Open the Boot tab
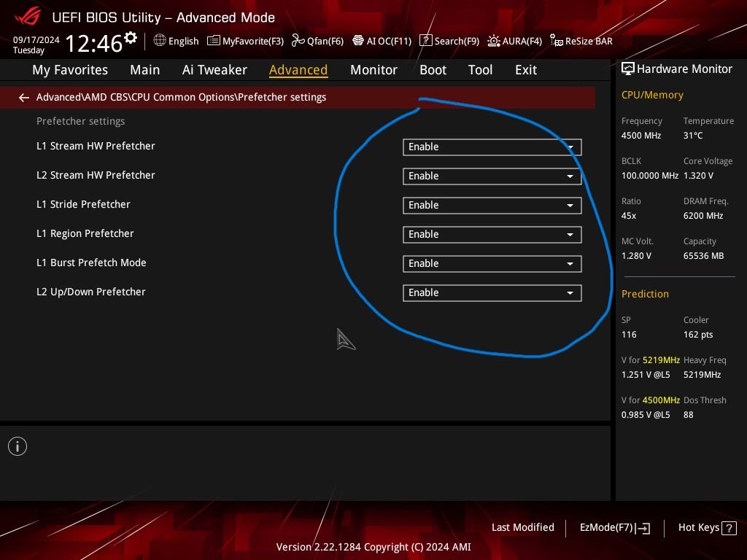747x560 pixels. click(x=433, y=70)
